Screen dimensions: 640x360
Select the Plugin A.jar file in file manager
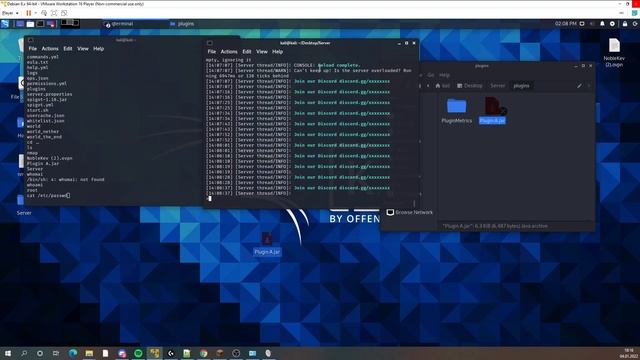tap(492, 110)
